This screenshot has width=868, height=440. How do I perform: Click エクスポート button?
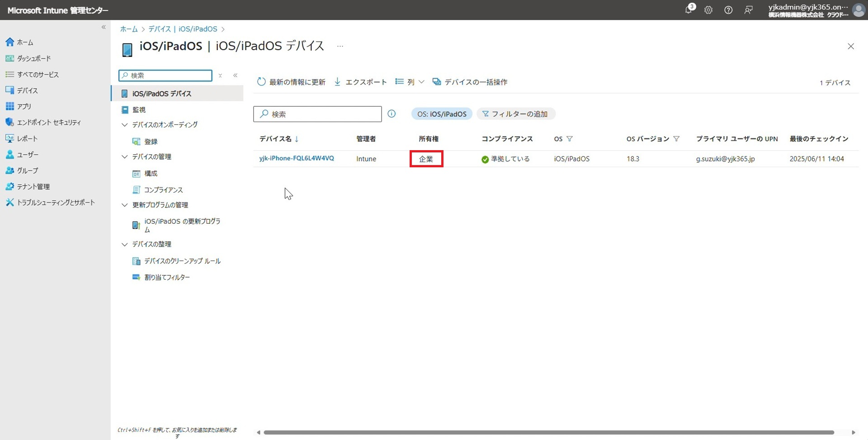tap(360, 82)
